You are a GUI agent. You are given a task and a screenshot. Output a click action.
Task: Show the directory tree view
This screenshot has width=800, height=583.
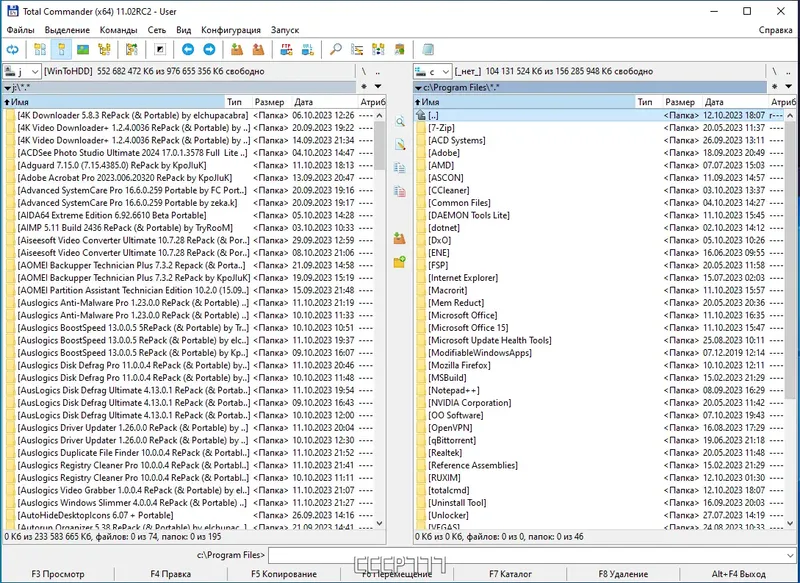105,49
